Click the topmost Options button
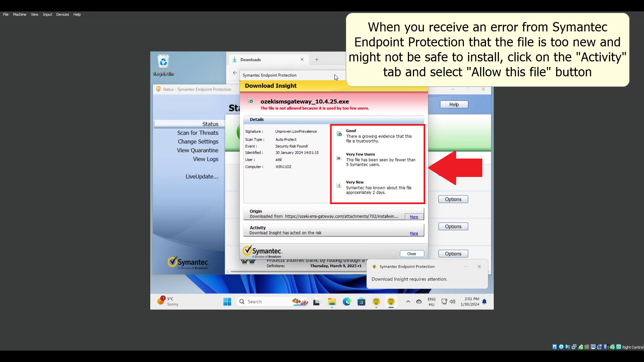 coord(453,199)
